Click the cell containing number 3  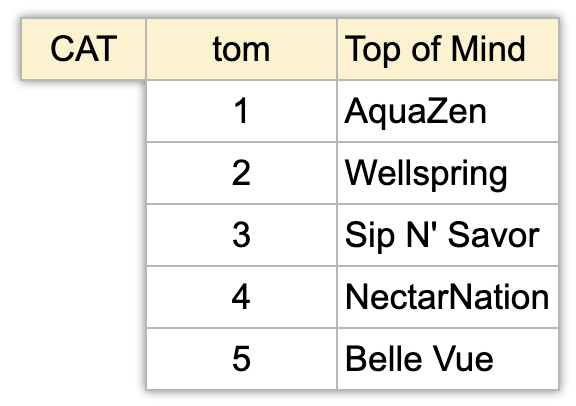pos(241,235)
